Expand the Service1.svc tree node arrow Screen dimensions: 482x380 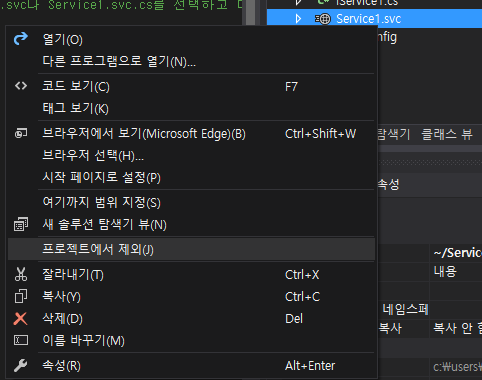point(298,19)
